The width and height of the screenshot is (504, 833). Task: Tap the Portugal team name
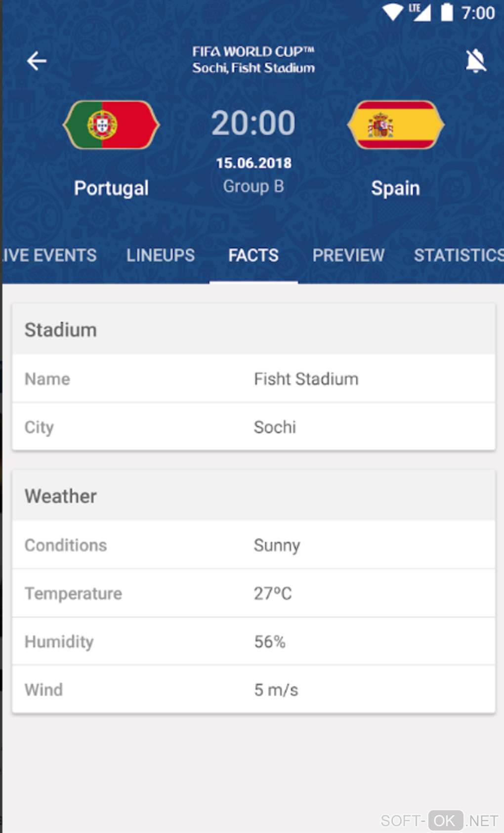(111, 188)
